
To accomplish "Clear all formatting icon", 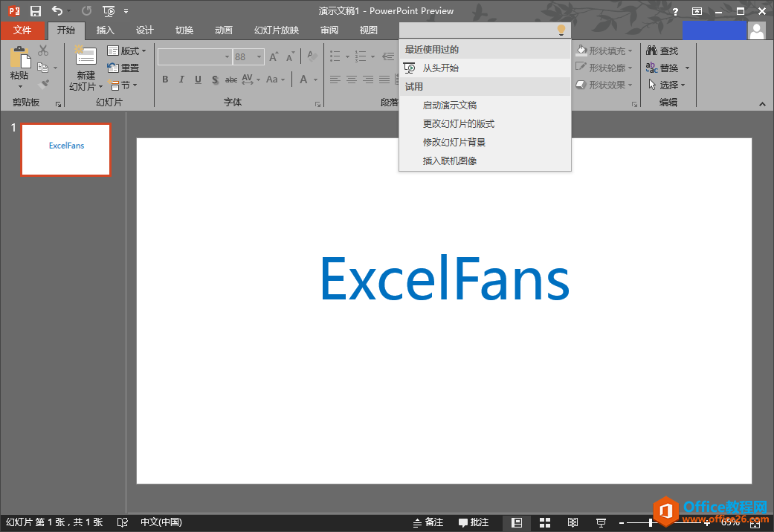I will click(312, 56).
